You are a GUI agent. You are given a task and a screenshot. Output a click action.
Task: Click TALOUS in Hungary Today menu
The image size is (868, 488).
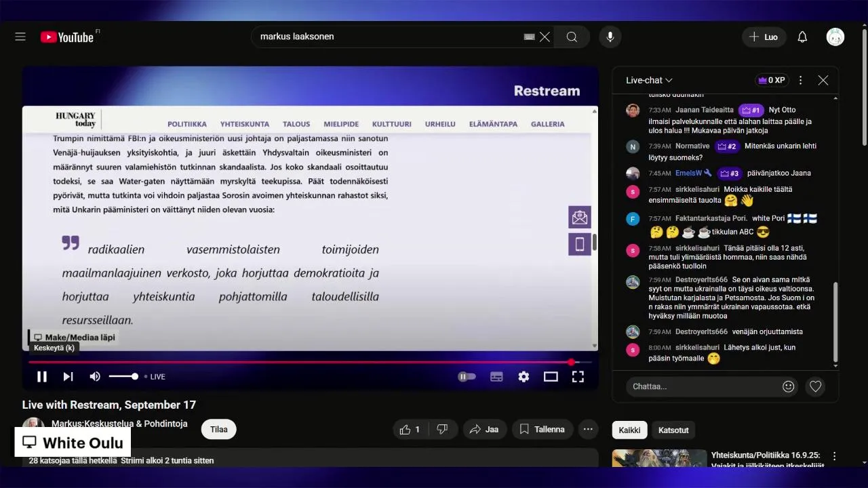296,124
